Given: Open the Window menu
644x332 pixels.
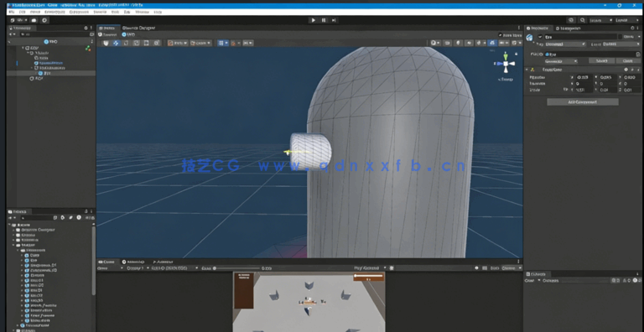Looking at the screenshot, I should tap(142, 13).
